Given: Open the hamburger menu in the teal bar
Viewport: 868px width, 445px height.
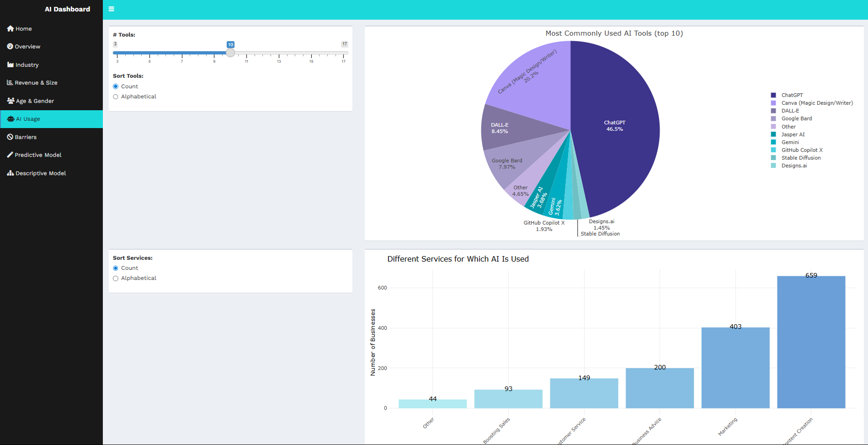Looking at the screenshot, I should pos(111,9).
